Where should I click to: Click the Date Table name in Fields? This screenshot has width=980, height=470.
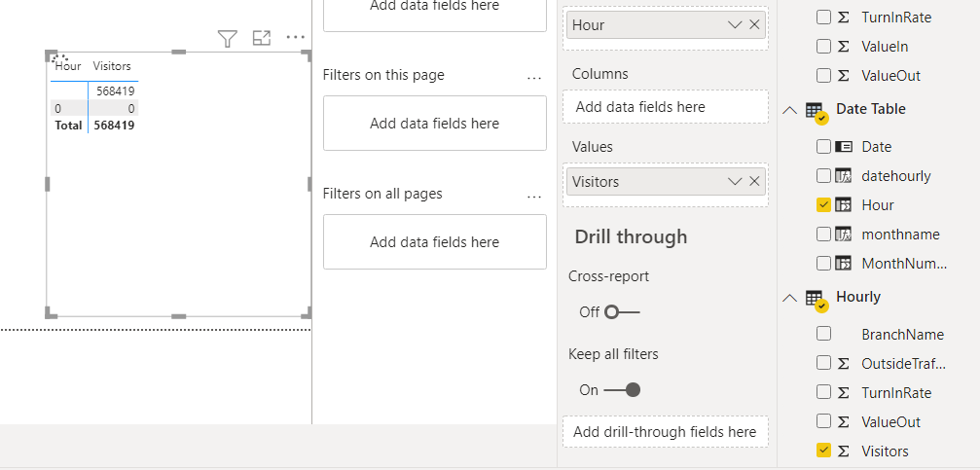coord(871,109)
